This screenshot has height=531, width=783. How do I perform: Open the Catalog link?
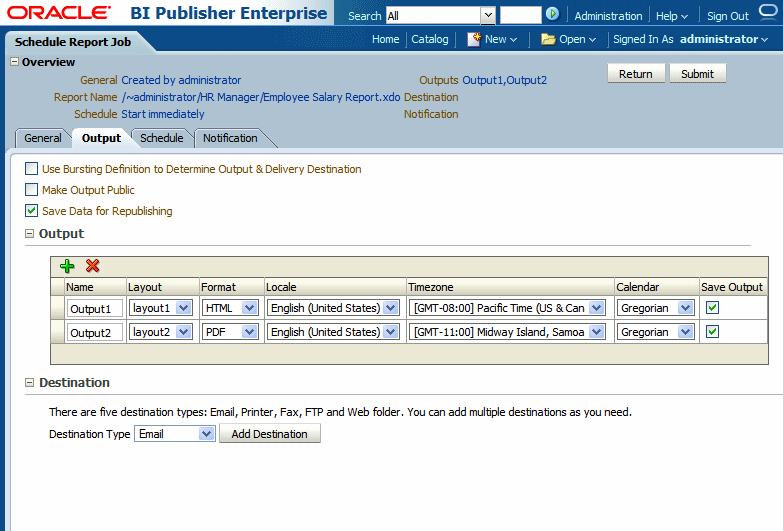click(x=430, y=39)
